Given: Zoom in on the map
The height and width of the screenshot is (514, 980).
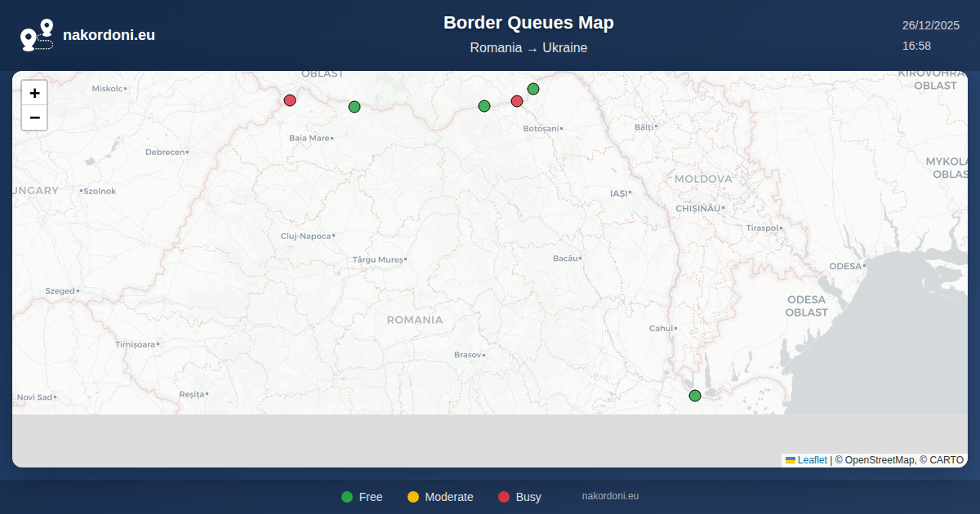Looking at the screenshot, I should [34, 93].
